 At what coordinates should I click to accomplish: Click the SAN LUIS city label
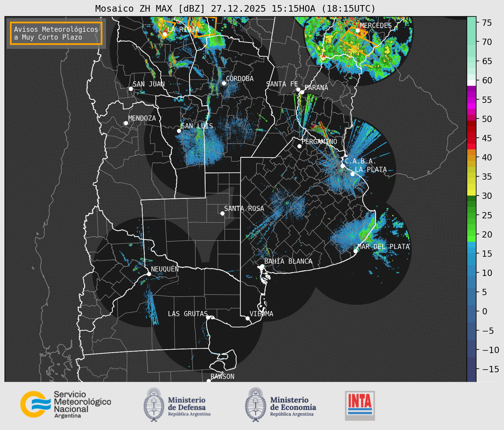(x=197, y=126)
